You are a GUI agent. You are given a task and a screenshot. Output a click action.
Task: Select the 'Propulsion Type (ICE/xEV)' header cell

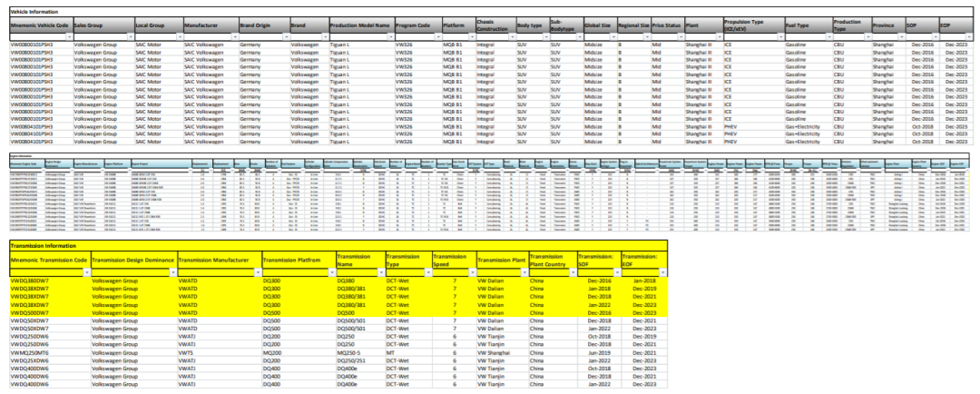754,25
